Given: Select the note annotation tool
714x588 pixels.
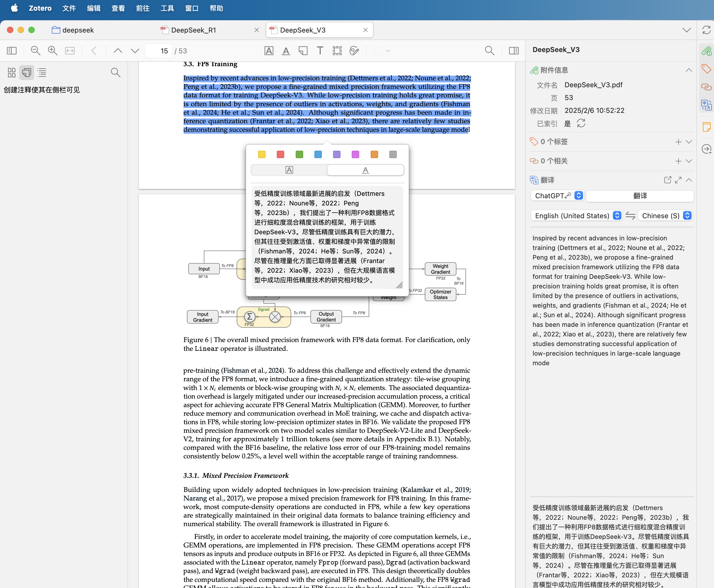Looking at the screenshot, I should [x=303, y=51].
